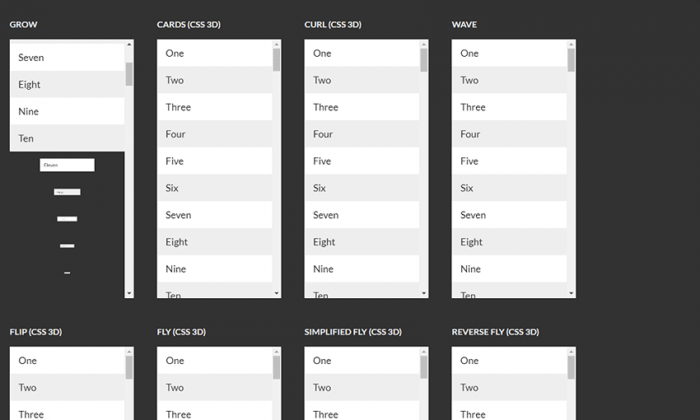
Task: Click the scrollbar thumb in Grow list
Action: click(129, 74)
